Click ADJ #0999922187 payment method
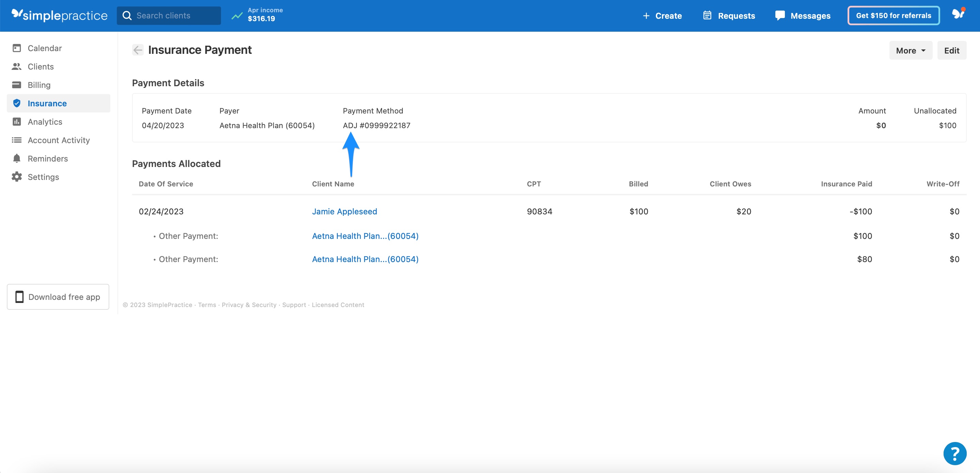The image size is (980, 473). 377,125
